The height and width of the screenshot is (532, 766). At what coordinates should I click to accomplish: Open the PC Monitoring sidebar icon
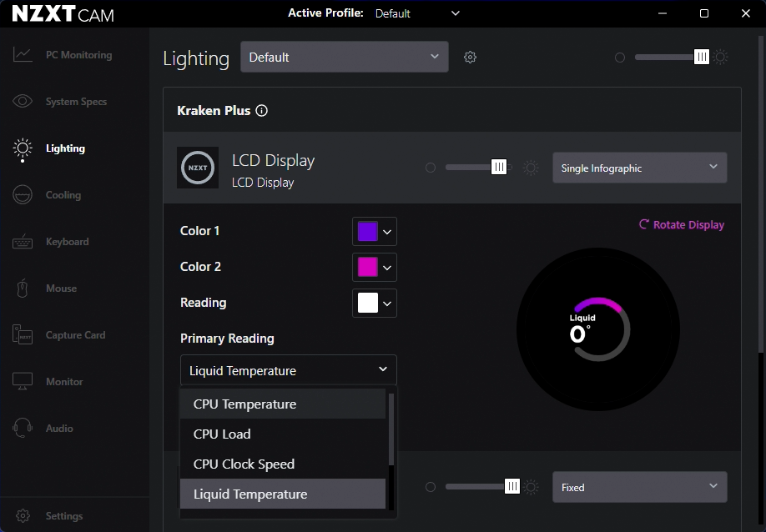[23, 55]
